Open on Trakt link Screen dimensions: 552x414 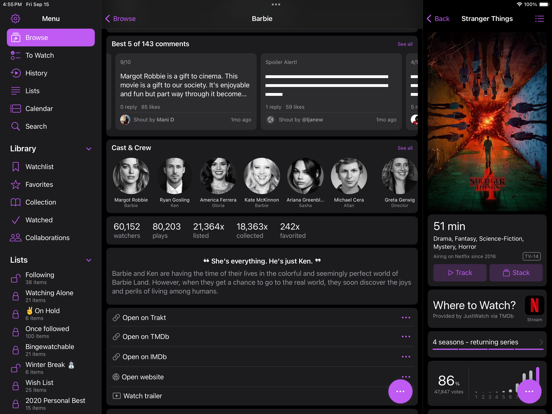pos(262,318)
